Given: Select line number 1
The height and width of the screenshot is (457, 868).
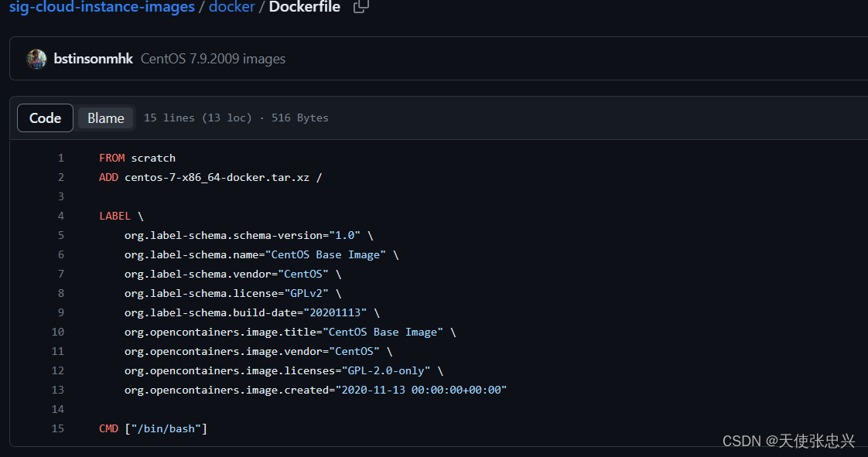Looking at the screenshot, I should 61,159.
